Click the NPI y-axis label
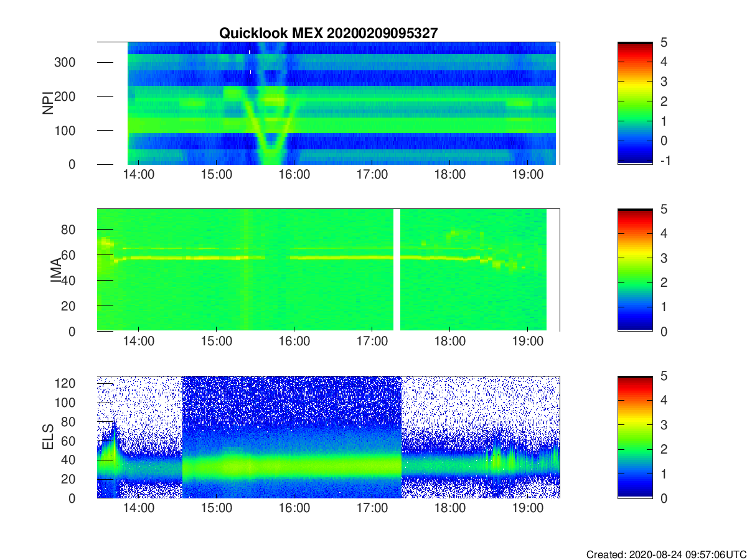Image resolution: width=747 pixels, height=560 pixels. [x=47, y=103]
